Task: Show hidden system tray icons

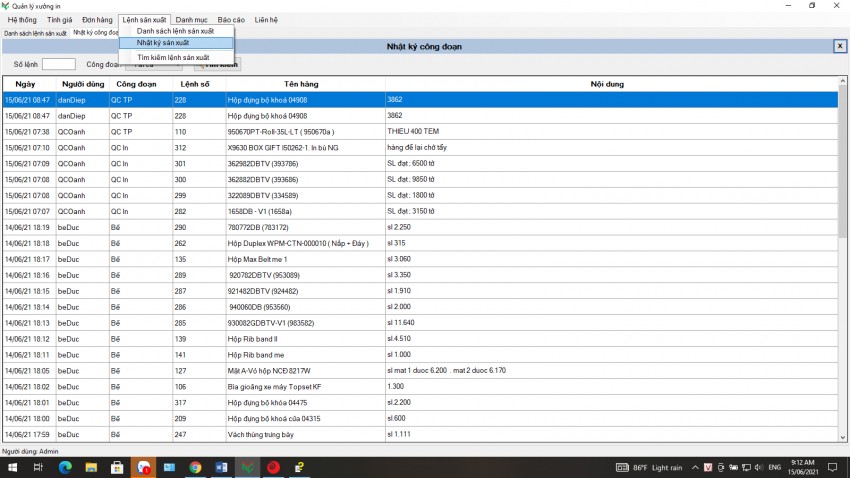Action: 693,467
